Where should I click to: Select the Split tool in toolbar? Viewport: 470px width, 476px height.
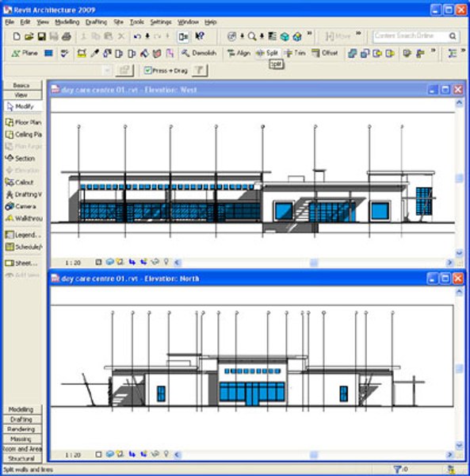[267, 53]
